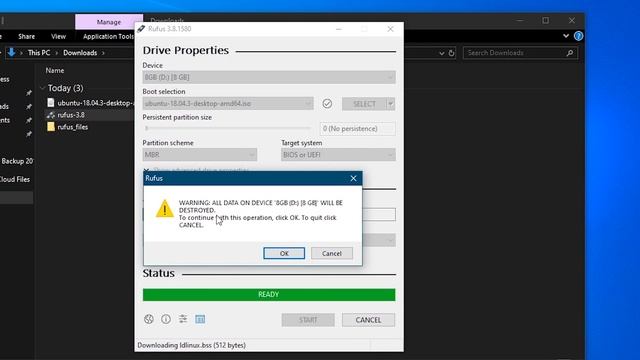Open Application Tools tab in Explorer

[x=108, y=36]
